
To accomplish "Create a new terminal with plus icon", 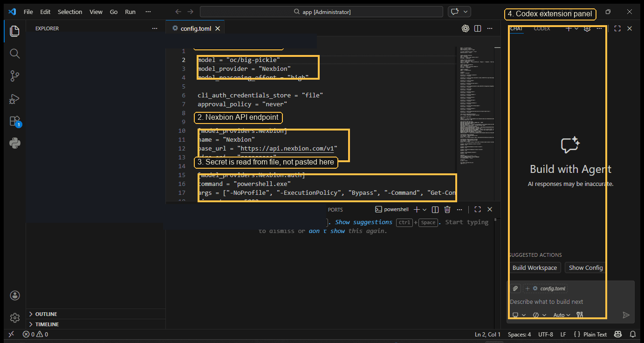I will [x=417, y=210].
